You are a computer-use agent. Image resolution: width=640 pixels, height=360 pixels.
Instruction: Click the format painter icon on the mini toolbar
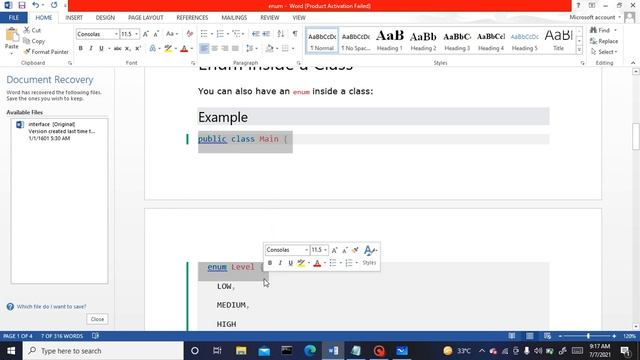(355, 250)
